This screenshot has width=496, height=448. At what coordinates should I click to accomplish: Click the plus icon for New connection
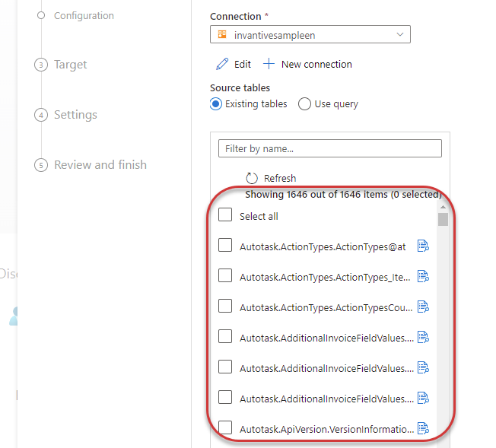[269, 64]
